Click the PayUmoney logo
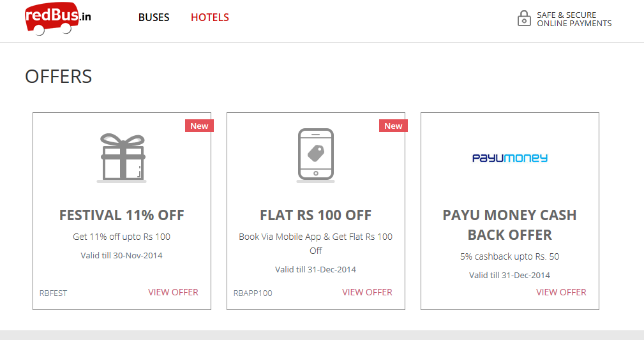 pos(509,158)
